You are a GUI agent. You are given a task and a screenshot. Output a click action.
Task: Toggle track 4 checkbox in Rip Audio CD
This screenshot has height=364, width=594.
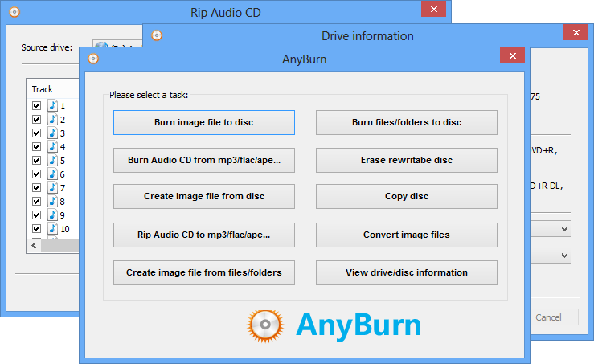click(x=36, y=146)
